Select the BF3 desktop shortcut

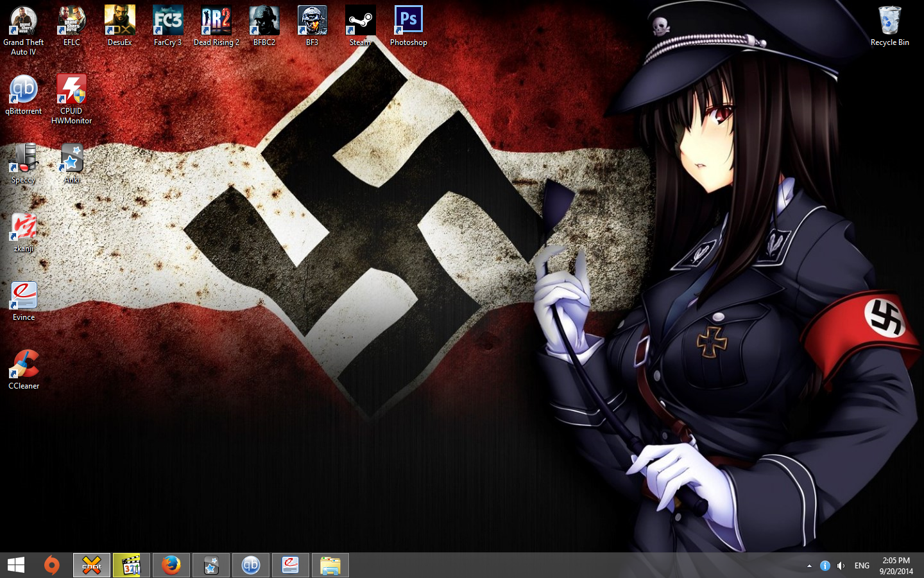click(312, 26)
